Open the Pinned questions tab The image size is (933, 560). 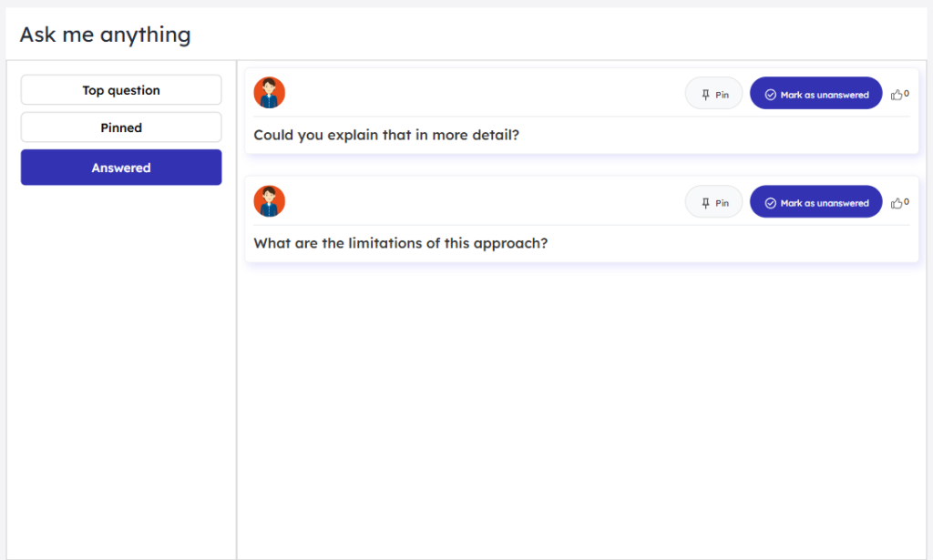click(121, 127)
